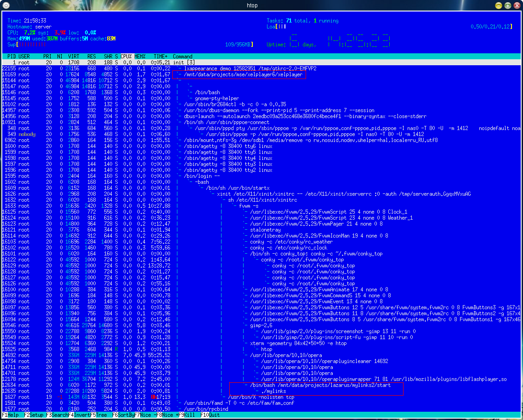The image size is (523, 420).
Task: Sort by the CPU% column header
Action: point(126,56)
